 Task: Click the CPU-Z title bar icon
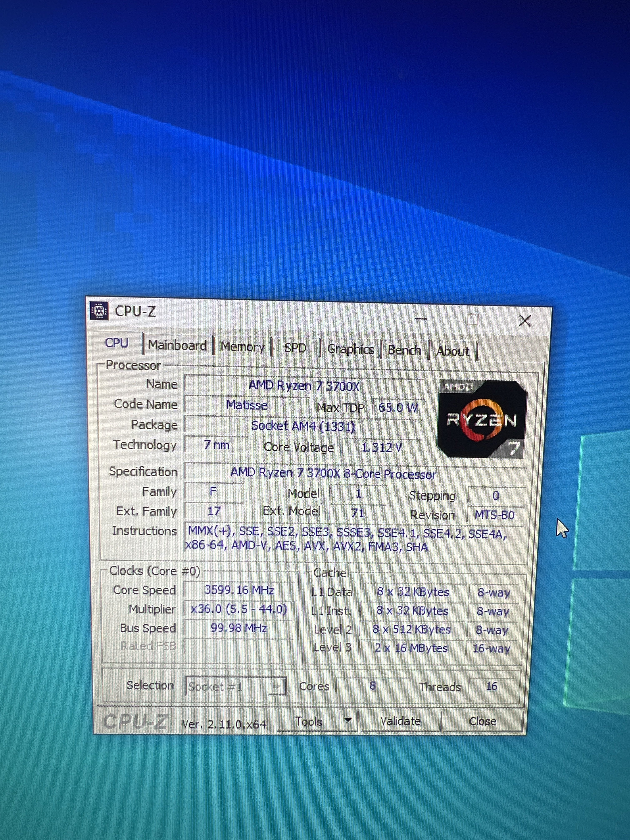click(99, 311)
